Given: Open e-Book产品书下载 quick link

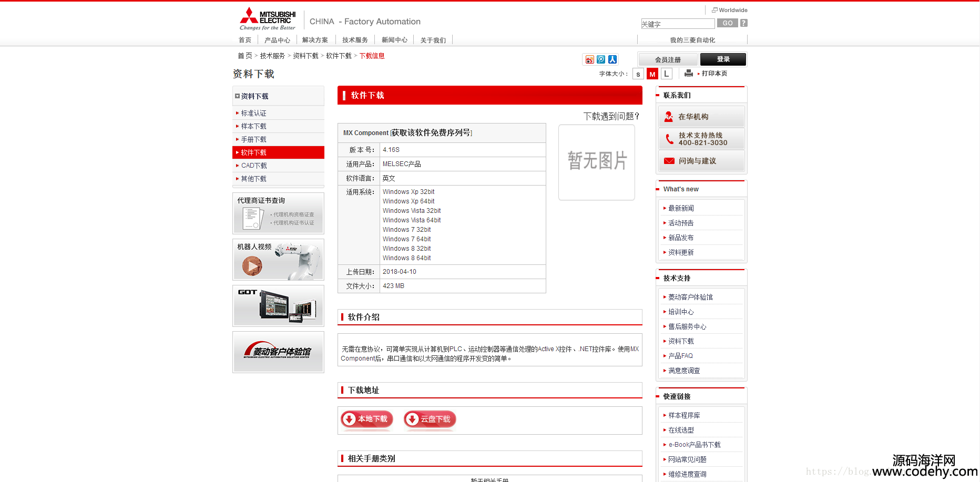Looking at the screenshot, I should pyautogui.click(x=695, y=445).
